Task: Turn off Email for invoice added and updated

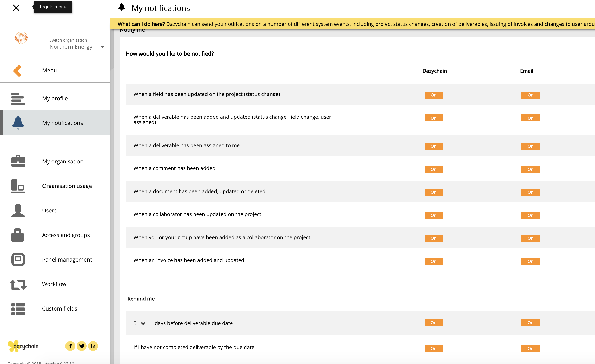Action: pos(530,261)
